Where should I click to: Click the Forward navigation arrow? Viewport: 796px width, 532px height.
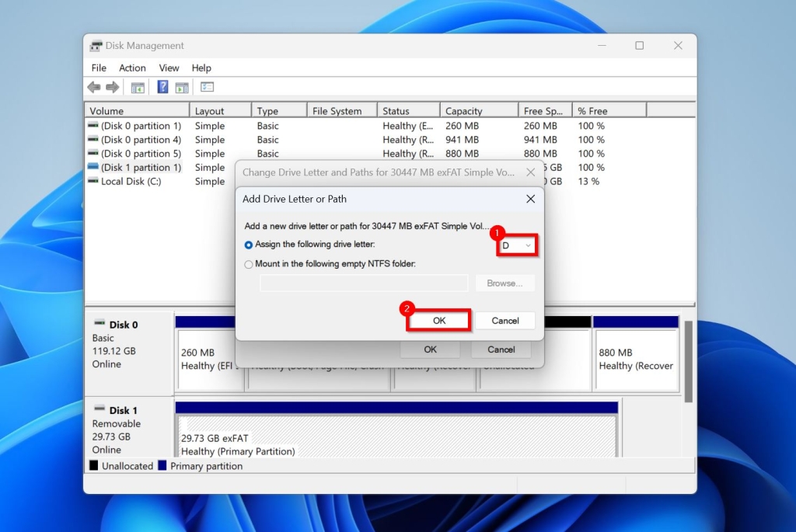click(x=112, y=87)
